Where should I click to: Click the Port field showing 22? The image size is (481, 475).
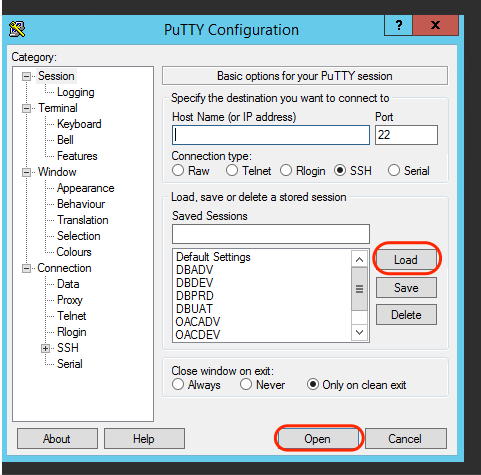(x=406, y=135)
